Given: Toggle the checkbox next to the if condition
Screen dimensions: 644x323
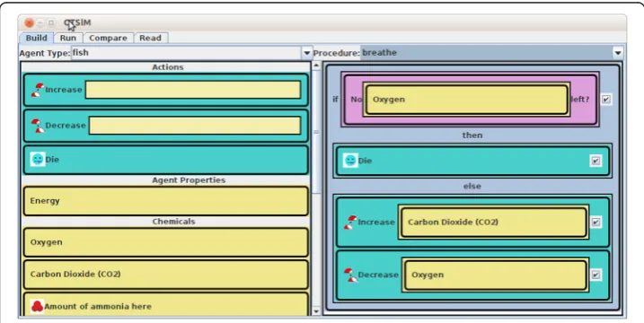Looking at the screenshot, I should (x=606, y=100).
